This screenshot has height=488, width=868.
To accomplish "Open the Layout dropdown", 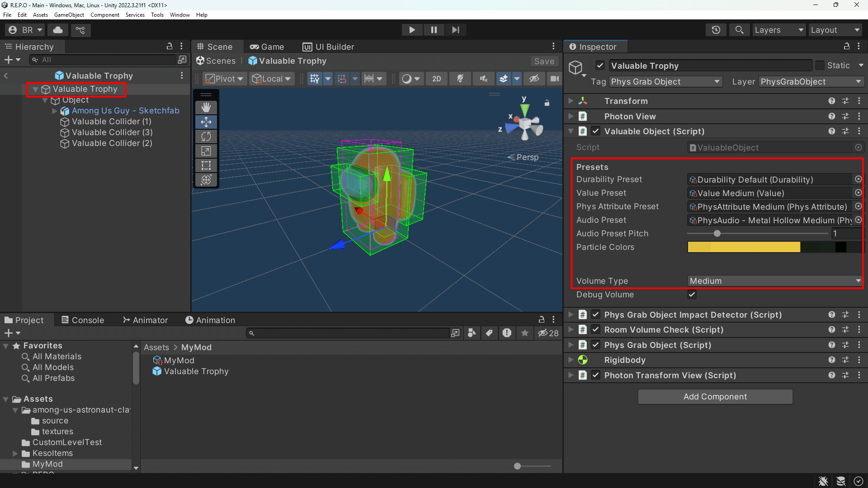I will click(x=835, y=29).
